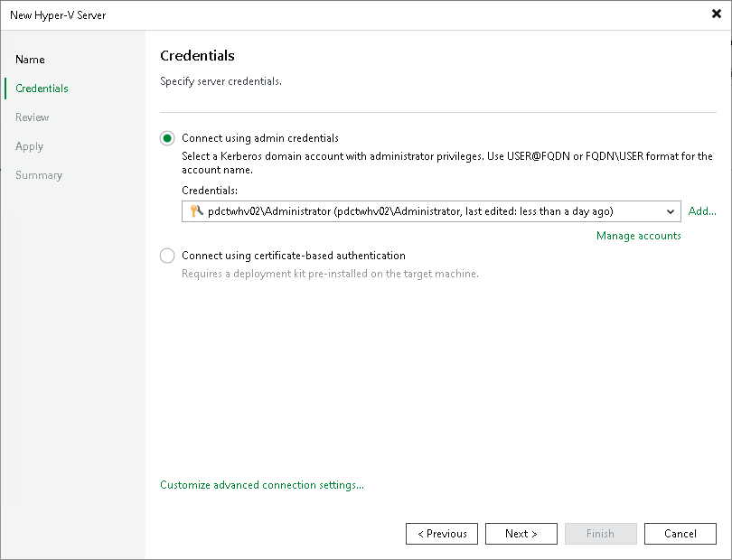The image size is (732, 560).
Task: Click the Add... credentials link
Action: click(702, 211)
